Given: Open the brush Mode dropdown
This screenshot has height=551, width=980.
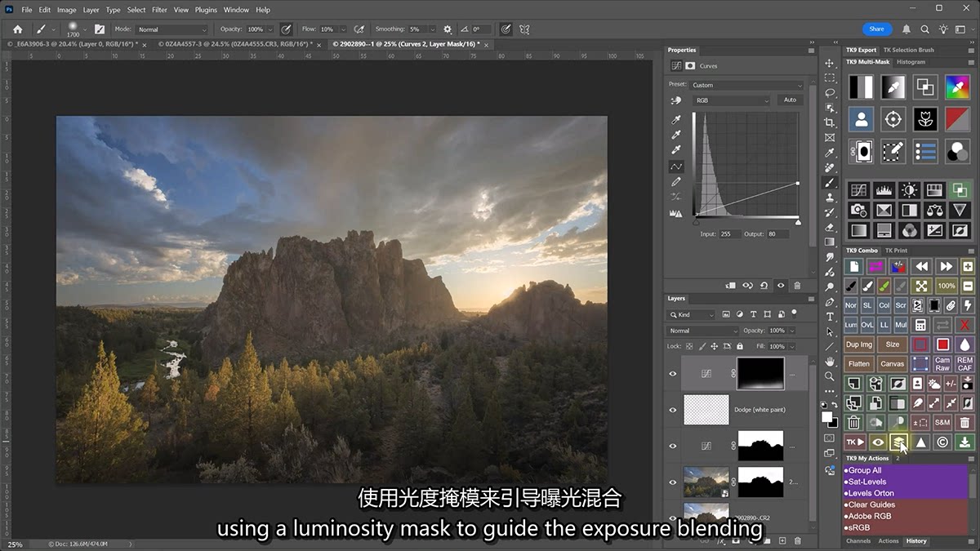Looking at the screenshot, I should [172, 29].
